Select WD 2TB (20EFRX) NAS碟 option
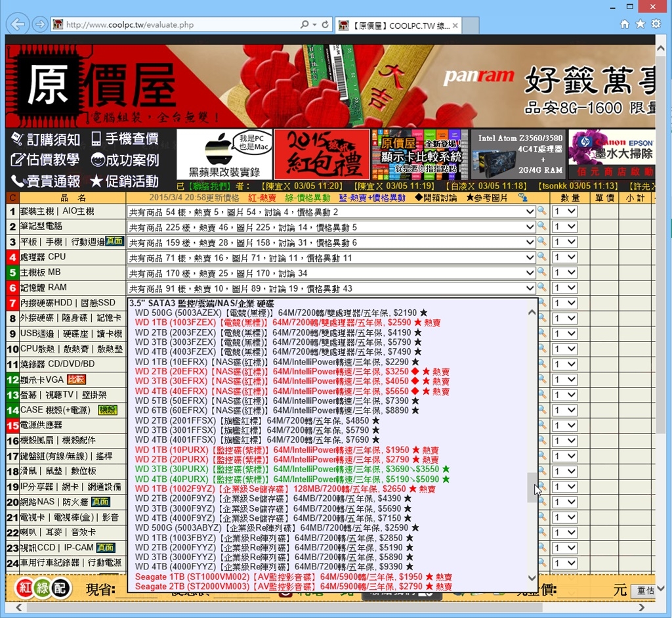This screenshot has width=672, height=618. 292,372
